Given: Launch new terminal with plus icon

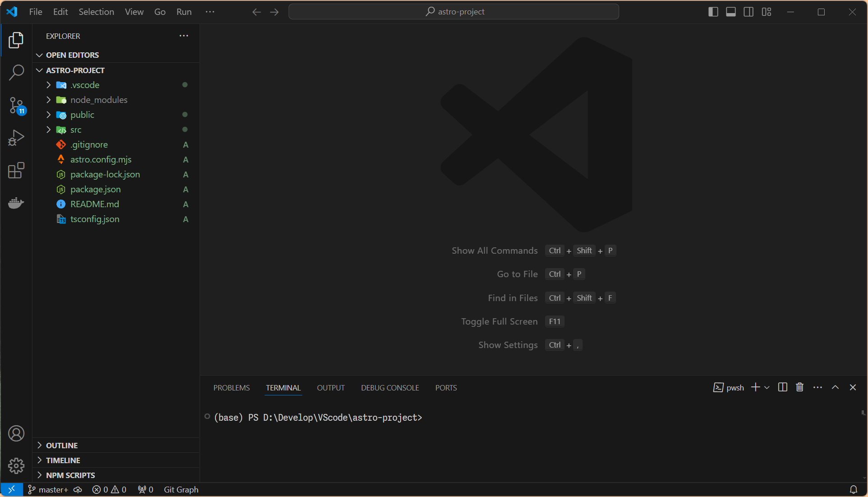Looking at the screenshot, I should [x=755, y=387].
